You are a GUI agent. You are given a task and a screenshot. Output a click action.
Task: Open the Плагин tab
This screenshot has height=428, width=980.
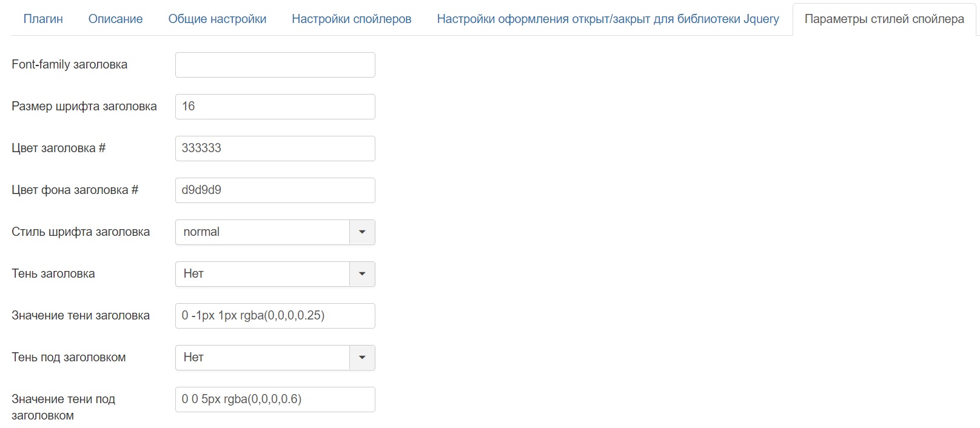(x=43, y=19)
